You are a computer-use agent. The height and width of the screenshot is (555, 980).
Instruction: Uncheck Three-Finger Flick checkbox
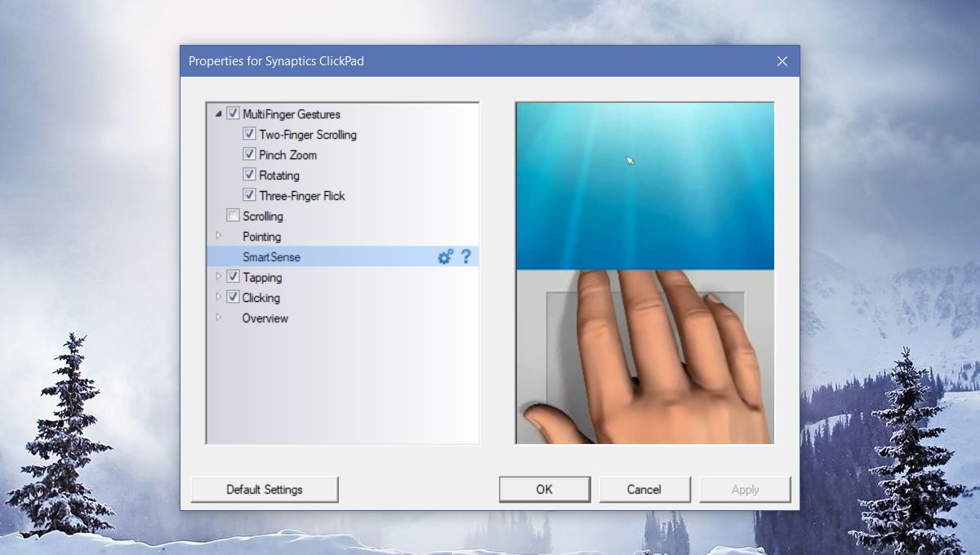click(x=249, y=196)
